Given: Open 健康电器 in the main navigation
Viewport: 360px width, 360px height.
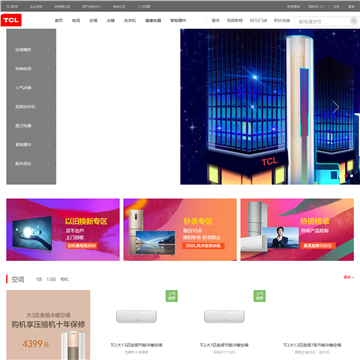Looking at the screenshot, I should 153,20.
